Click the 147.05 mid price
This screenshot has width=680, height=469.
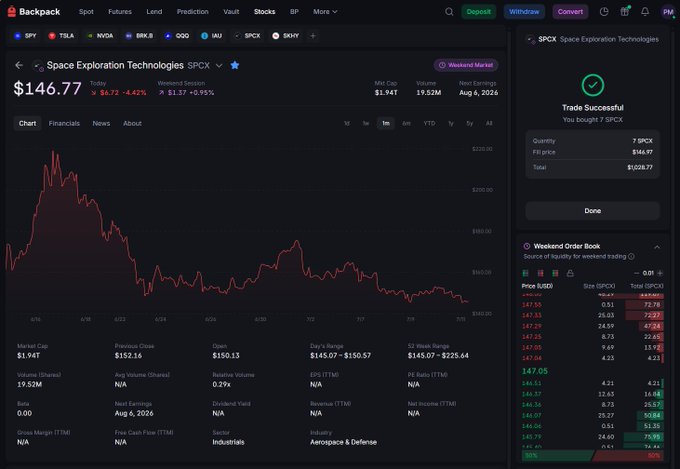[535, 371]
